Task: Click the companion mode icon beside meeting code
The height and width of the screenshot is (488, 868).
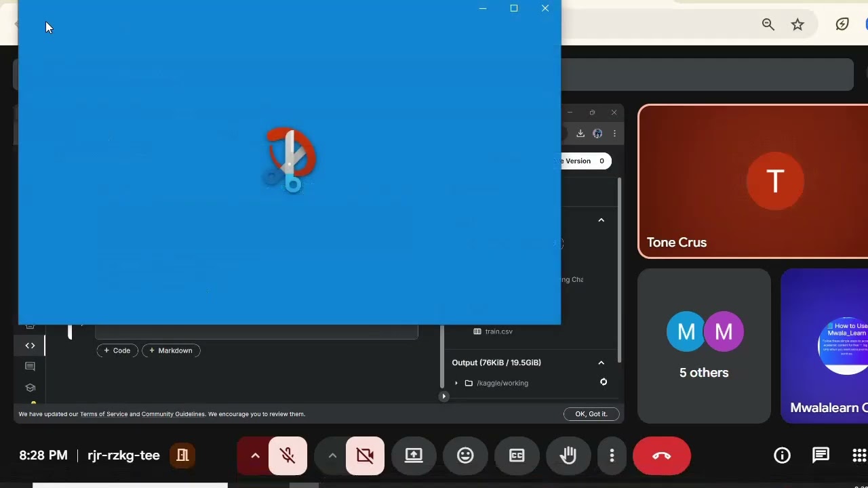Action: tap(182, 455)
